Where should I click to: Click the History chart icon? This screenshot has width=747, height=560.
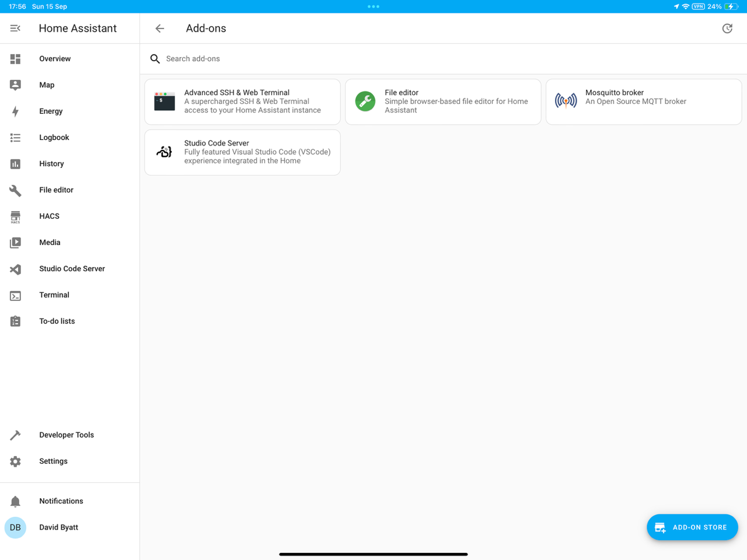(15, 164)
